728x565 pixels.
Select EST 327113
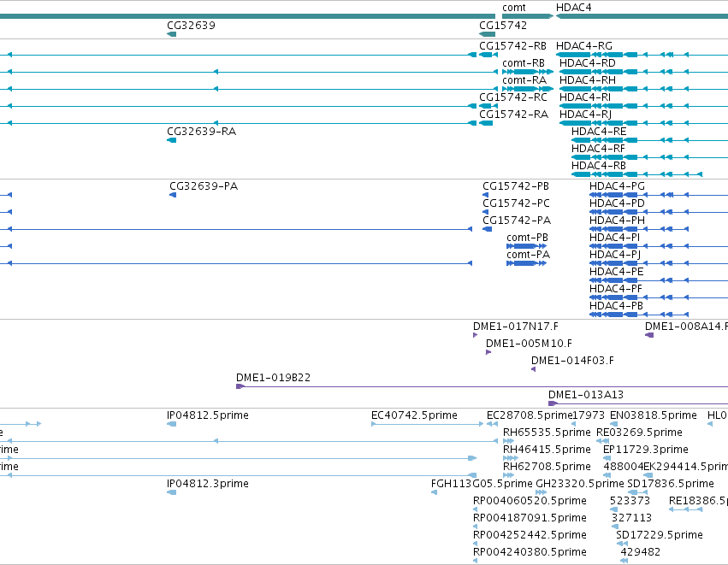(x=631, y=519)
